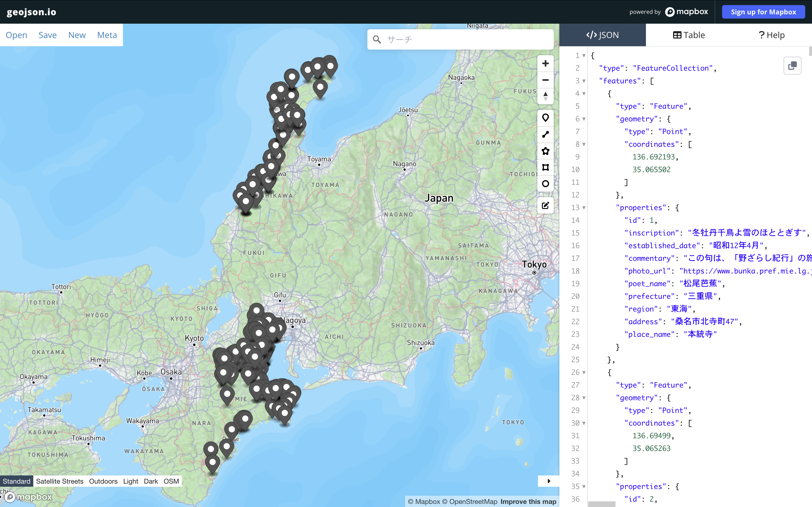The width and height of the screenshot is (812, 507).
Task: Click Sign up for Mapbox button
Action: pyautogui.click(x=763, y=12)
